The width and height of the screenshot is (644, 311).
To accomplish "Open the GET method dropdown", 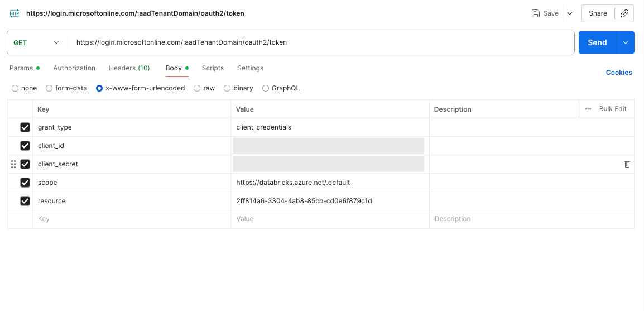I will coord(37,42).
